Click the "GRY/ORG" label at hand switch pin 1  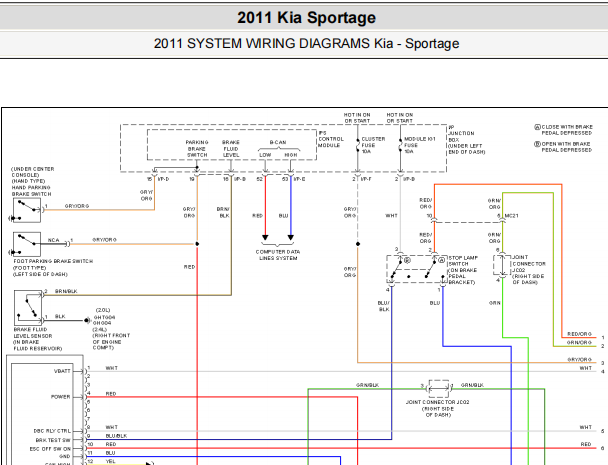coord(77,206)
